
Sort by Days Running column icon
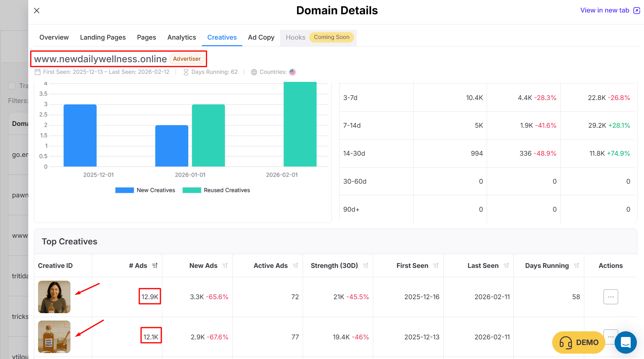[576, 266]
